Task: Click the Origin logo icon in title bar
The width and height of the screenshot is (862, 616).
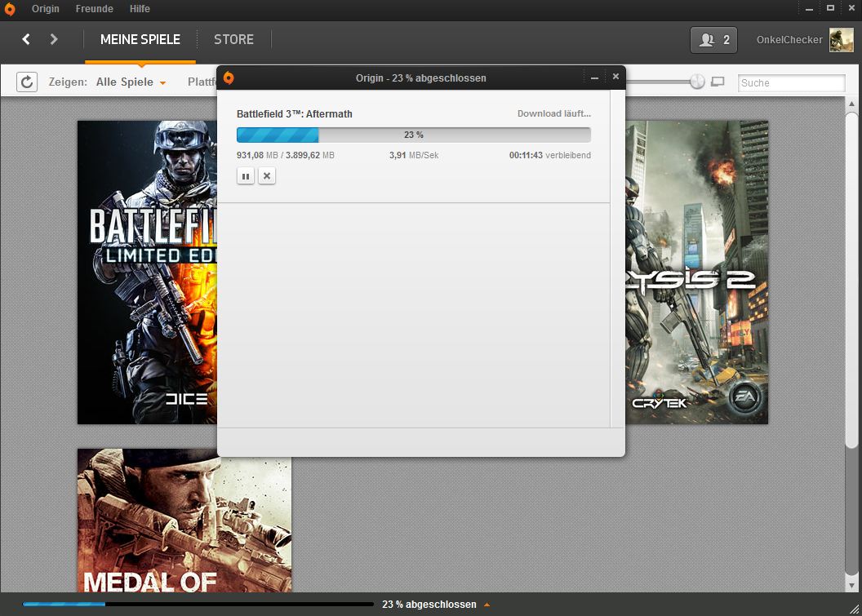Action: click(x=10, y=9)
